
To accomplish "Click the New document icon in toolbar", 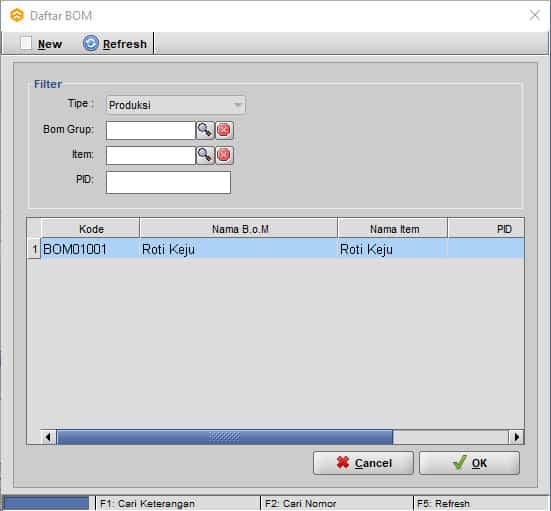I will (x=26, y=43).
